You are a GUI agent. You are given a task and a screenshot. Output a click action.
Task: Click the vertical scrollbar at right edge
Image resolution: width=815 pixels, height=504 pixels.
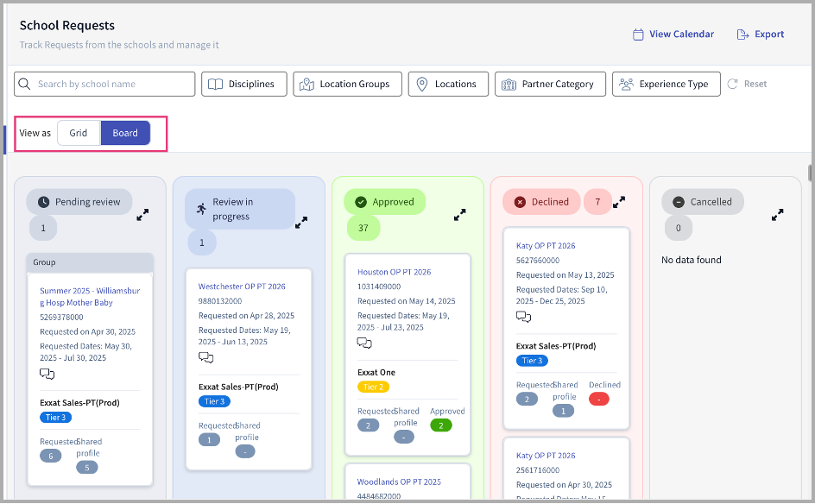[x=810, y=173]
